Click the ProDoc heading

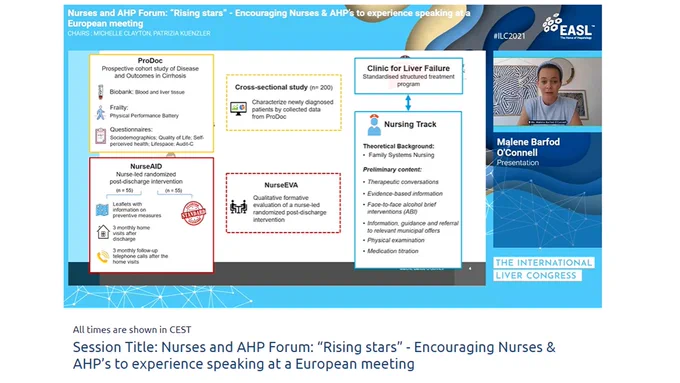tap(150, 61)
